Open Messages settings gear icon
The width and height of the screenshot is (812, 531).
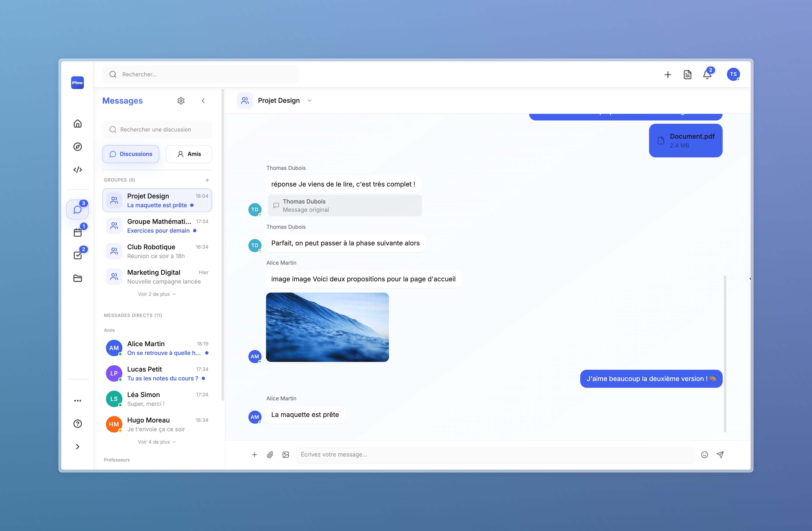(181, 101)
